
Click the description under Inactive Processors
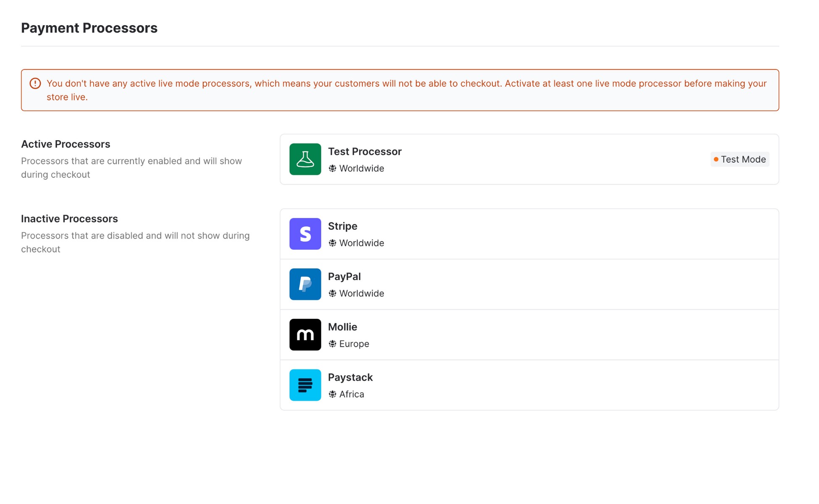135,242
